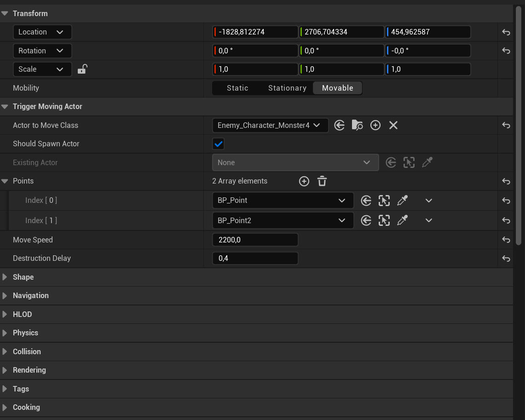Reset Move Speed to default value
525x420 pixels.
pyautogui.click(x=506, y=240)
